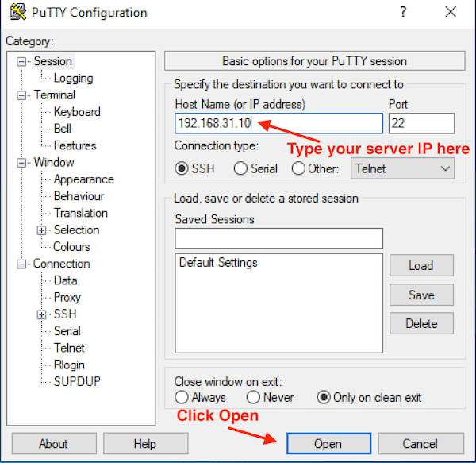
Task: Go to the Proxy settings category
Action: coord(67,297)
